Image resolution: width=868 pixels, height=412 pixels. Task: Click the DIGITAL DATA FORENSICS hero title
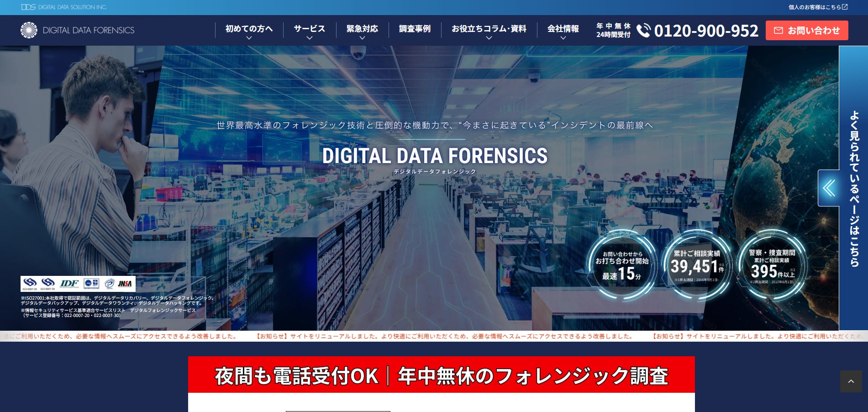435,156
